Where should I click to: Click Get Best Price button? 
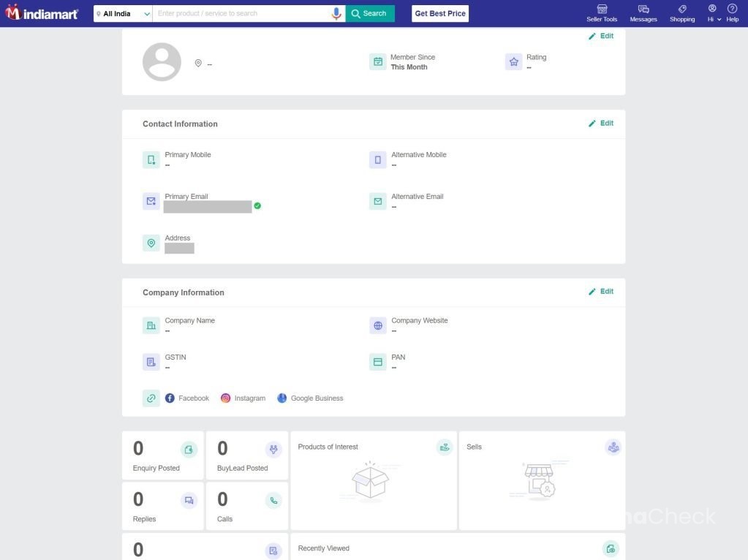coord(440,13)
